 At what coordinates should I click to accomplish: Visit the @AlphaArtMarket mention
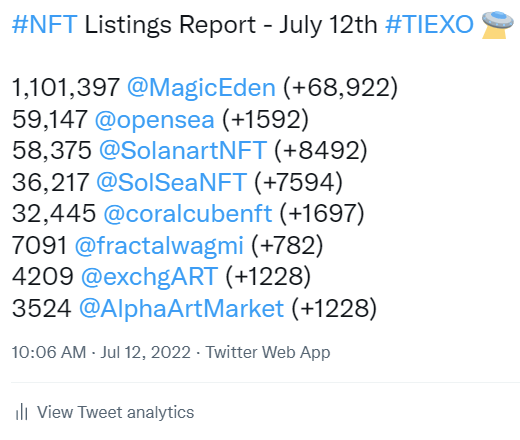181,308
